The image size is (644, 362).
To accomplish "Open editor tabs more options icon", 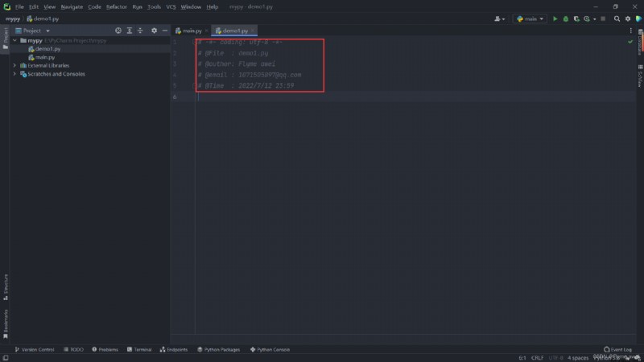I will (x=631, y=31).
